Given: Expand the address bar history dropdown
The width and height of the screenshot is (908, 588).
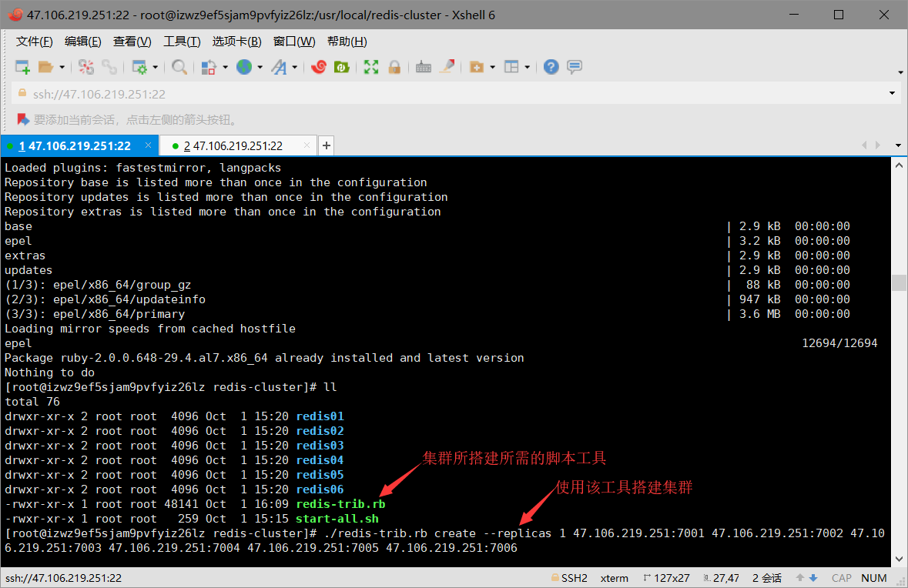Looking at the screenshot, I should pyautogui.click(x=892, y=94).
